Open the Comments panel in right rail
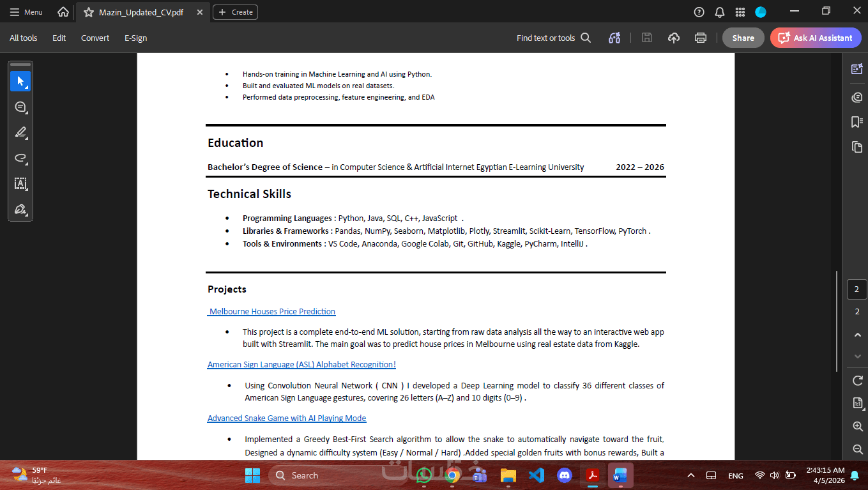Image resolution: width=868 pixels, height=490 pixels. (857, 97)
